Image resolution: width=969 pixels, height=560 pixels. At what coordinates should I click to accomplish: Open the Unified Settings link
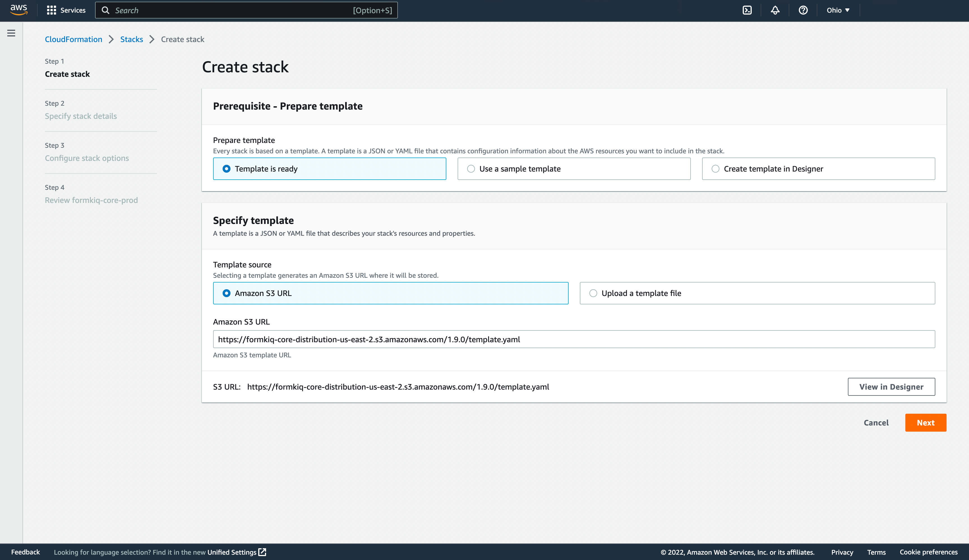click(232, 552)
